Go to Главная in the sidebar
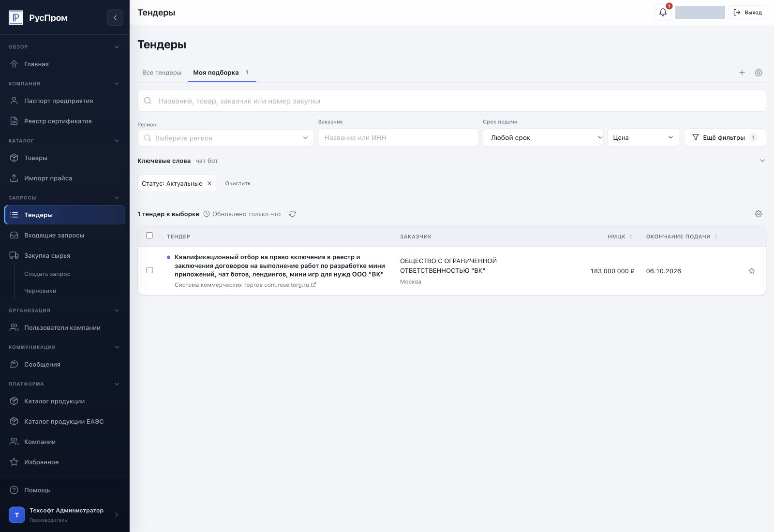The height and width of the screenshot is (532, 774). pyautogui.click(x=65, y=64)
